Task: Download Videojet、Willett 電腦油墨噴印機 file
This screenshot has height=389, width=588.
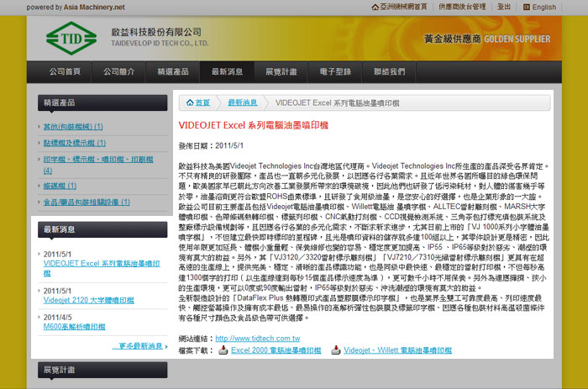Action: pos(397,350)
